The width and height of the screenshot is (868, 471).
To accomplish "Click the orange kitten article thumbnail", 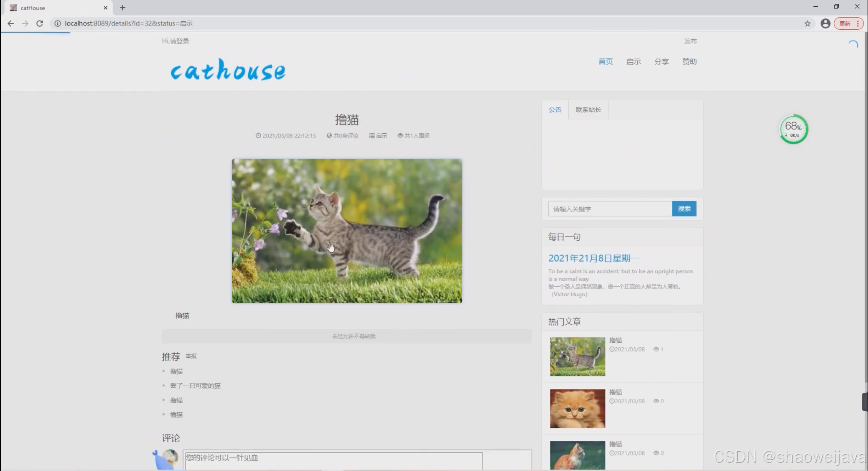I will (x=577, y=408).
